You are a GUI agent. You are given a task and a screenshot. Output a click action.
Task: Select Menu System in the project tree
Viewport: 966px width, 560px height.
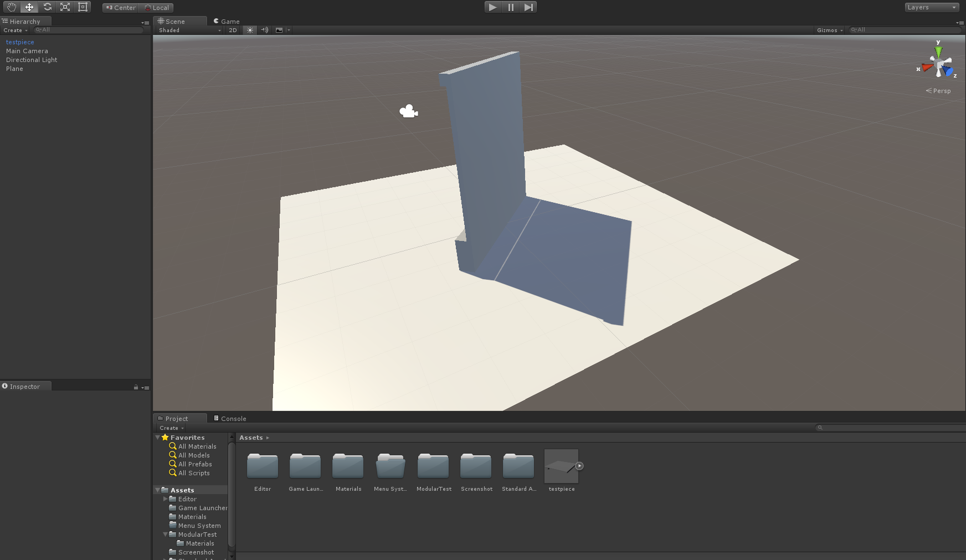pos(195,526)
